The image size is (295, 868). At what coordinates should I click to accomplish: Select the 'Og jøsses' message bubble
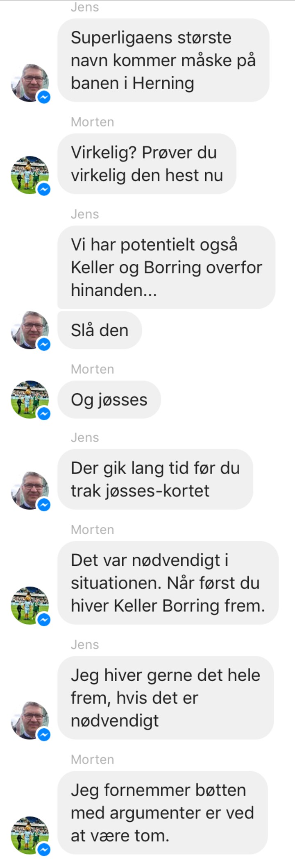109,399
